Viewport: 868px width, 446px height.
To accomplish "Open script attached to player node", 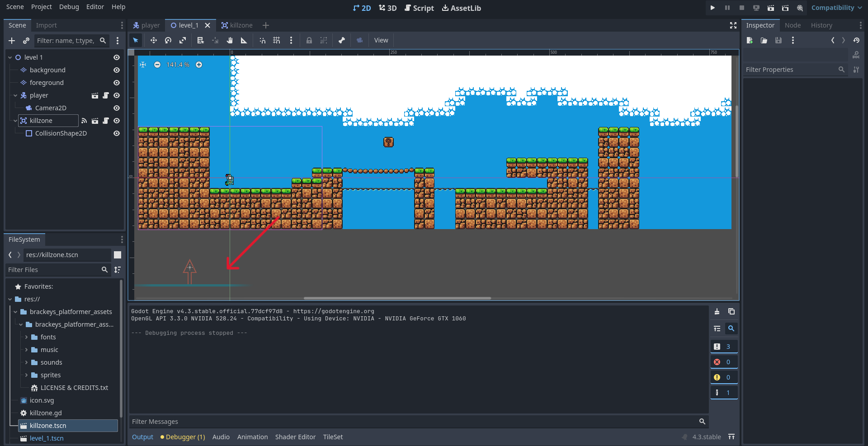I will click(106, 95).
